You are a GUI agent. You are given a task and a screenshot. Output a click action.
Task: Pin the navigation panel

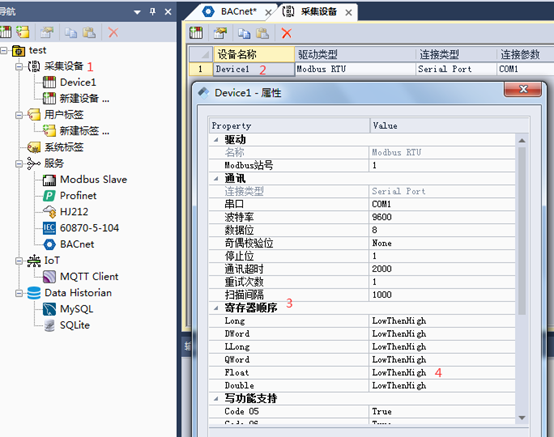(153, 12)
